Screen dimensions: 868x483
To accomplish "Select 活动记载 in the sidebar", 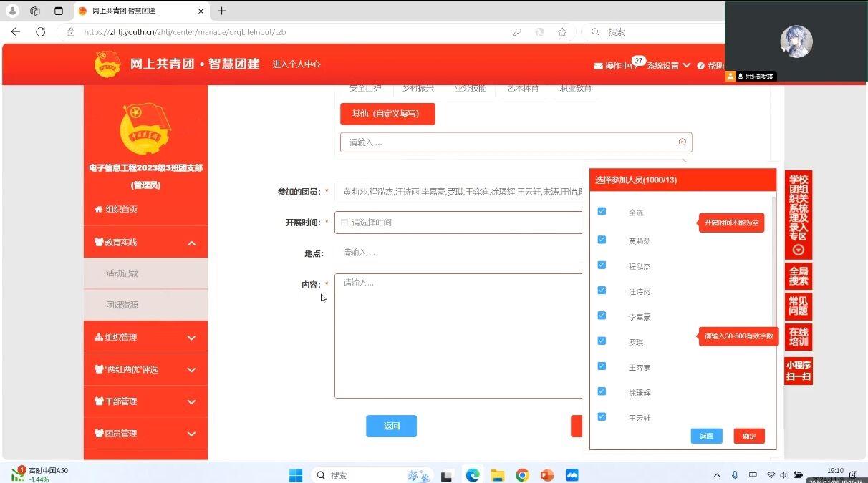I will (122, 273).
